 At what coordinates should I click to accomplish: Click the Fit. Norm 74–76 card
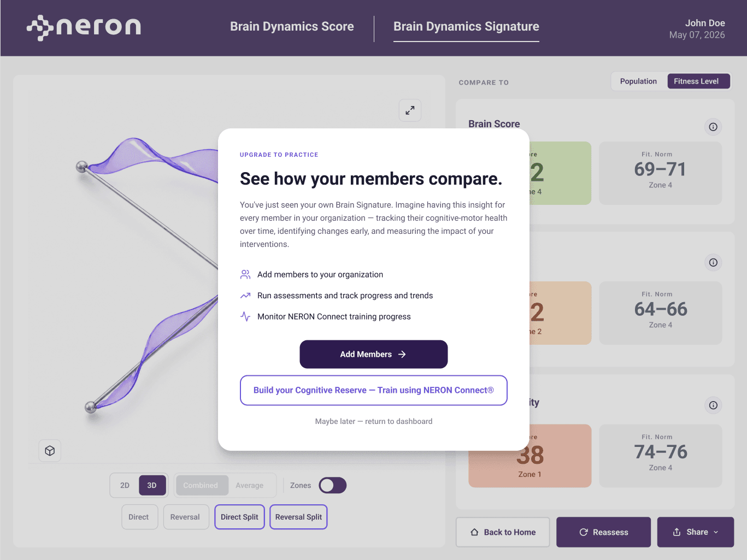coord(661,456)
